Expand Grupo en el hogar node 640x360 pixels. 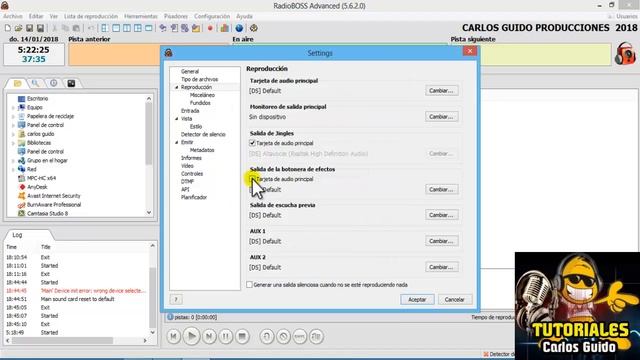[x=13, y=161]
